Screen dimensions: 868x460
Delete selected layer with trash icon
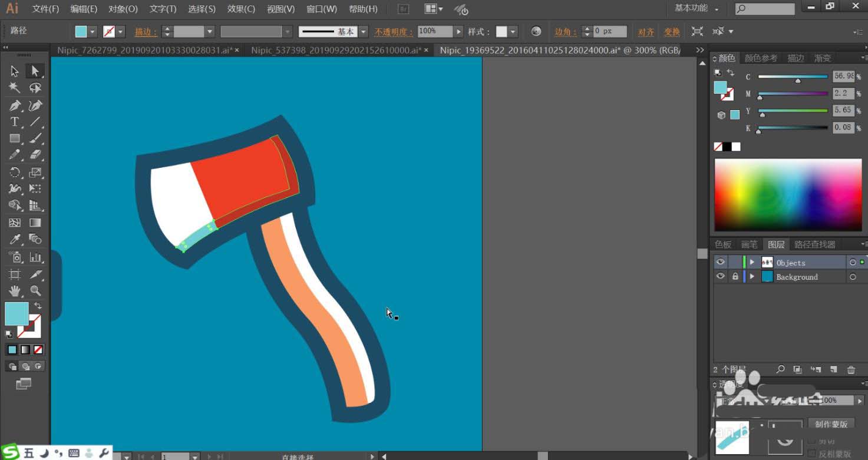point(851,370)
